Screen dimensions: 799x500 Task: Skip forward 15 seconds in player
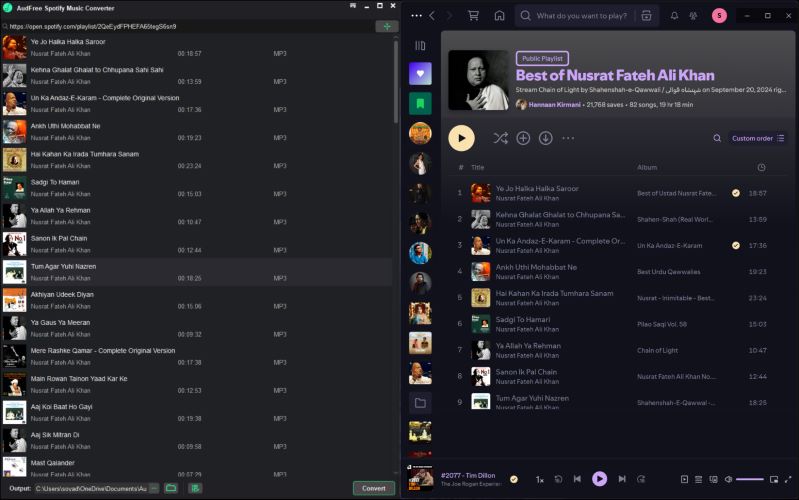(641, 479)
